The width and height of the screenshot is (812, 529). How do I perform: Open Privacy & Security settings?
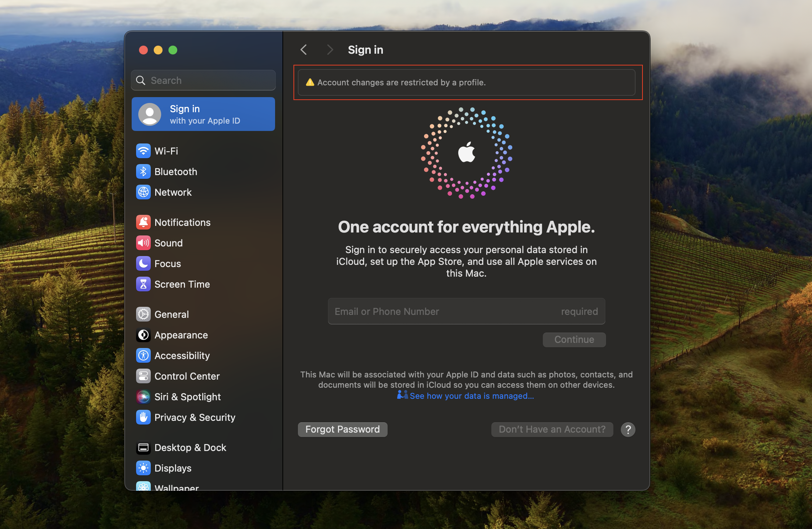(203, 417)
